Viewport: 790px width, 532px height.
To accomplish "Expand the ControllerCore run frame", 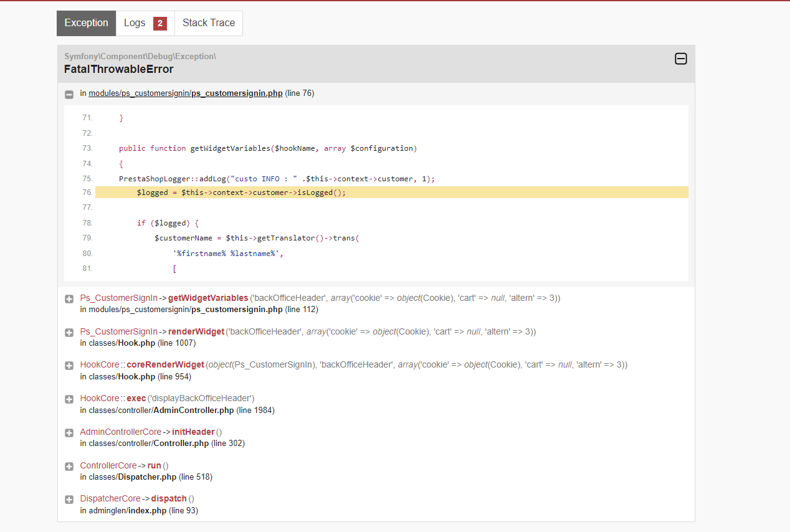I will pyautogui.click(x=69, y=466).
